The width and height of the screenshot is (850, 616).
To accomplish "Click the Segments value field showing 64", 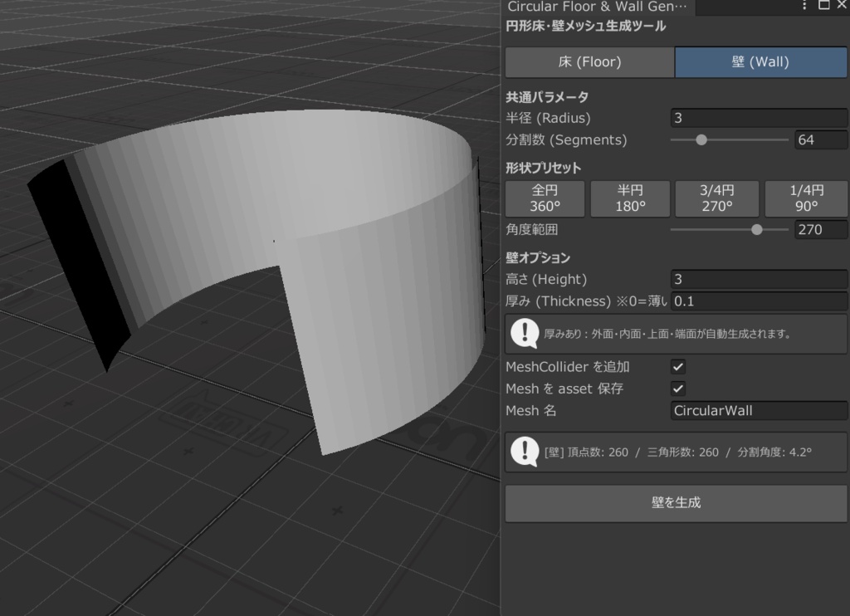I will click(821, 140).
